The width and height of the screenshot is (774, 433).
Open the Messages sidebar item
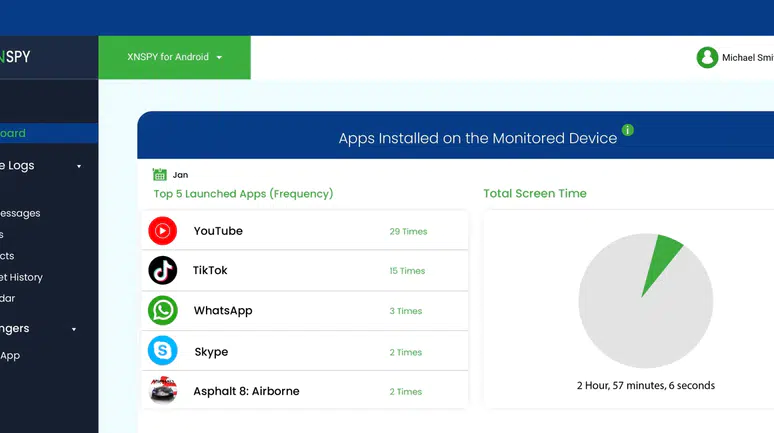point(20,213)
